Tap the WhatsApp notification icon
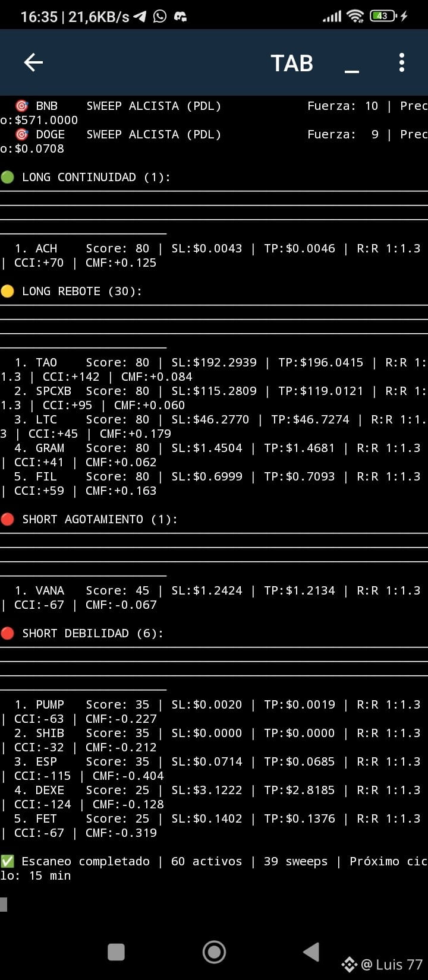 [x=160, y=17]
